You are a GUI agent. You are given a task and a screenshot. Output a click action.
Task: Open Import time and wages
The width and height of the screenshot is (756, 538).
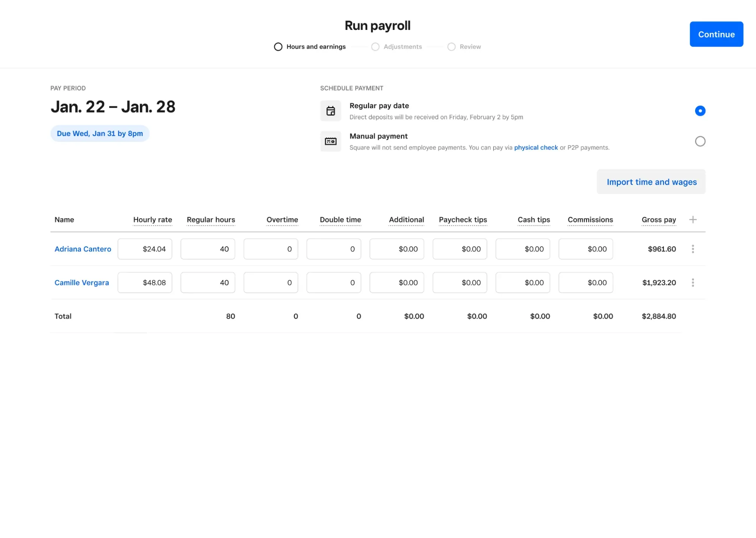[651, 182]
